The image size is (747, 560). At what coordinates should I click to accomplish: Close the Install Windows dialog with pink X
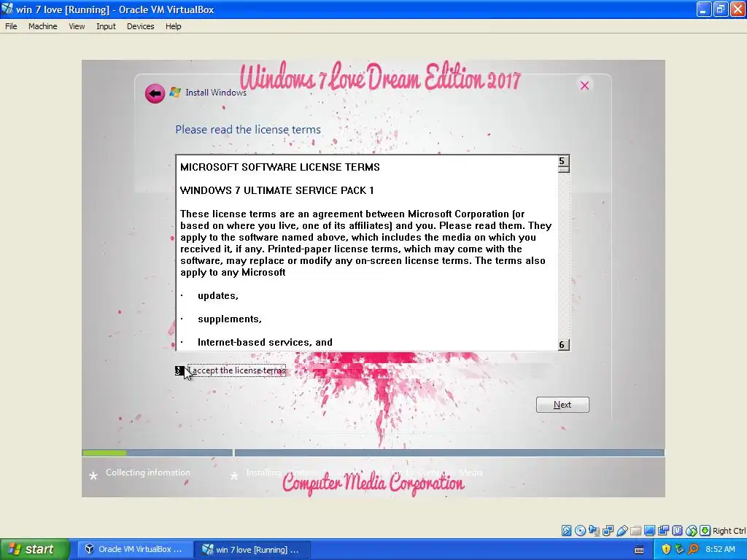pyautogui.click(x=584, y=85)
